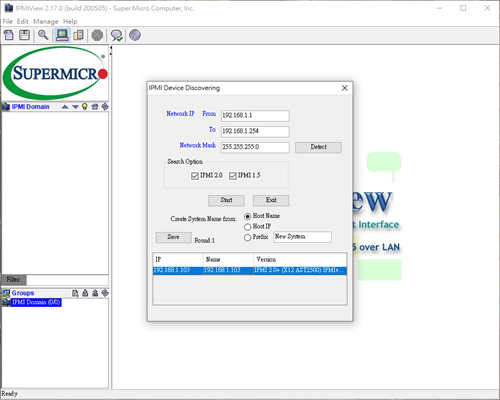Click the Name column header in results table
Screen dimensions: 500x400
click(x=228, y=259)
